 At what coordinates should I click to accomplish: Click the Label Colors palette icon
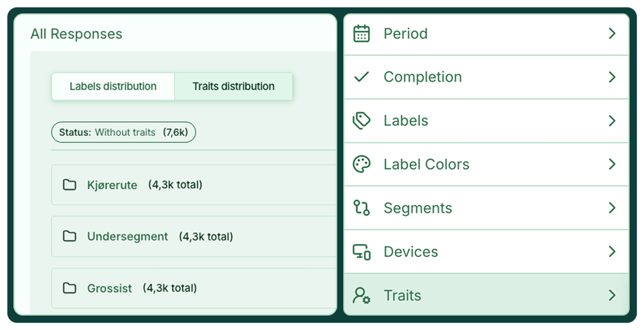click(362, 164)
